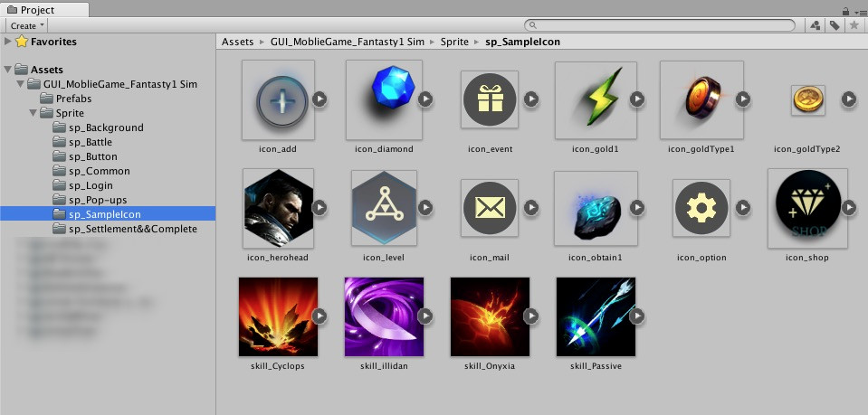
Task: Expand sub-sprites of icon_herohead
Action: point(320,208)
